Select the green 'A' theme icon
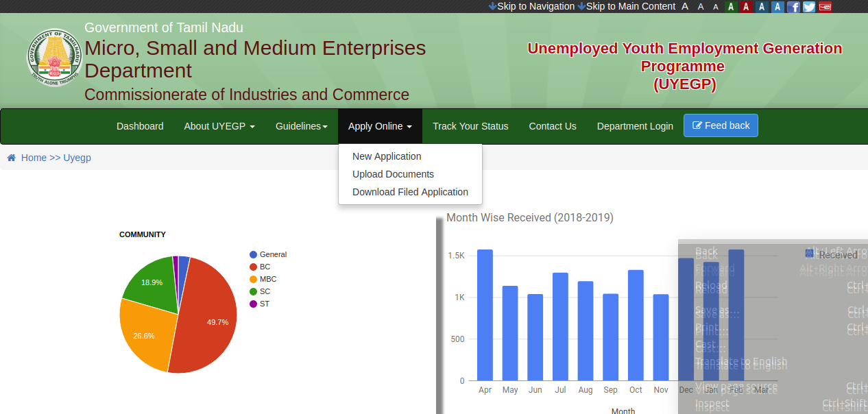868x414 pixels. point(731,6)
